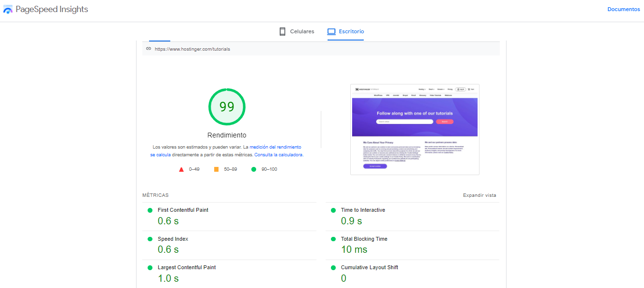Select the monitor icon beside Escritorio
Image resolution: width=644 pixels, height=288 pixels.
pos(331,31)
